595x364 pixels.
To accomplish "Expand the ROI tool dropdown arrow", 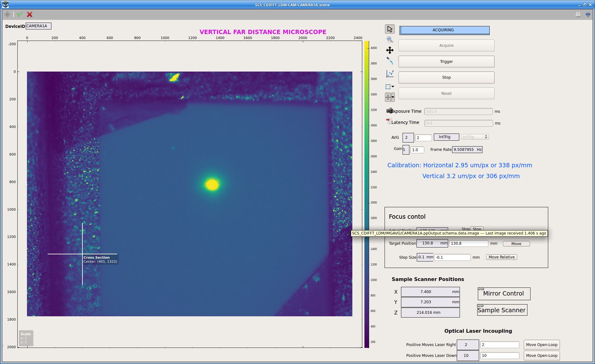I will coord(393,87).
